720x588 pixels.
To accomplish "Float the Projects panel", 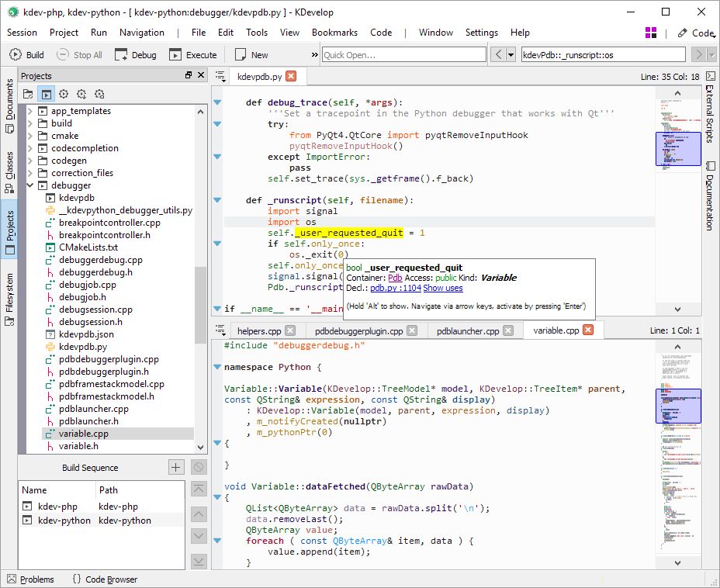I will coord(188,75).
